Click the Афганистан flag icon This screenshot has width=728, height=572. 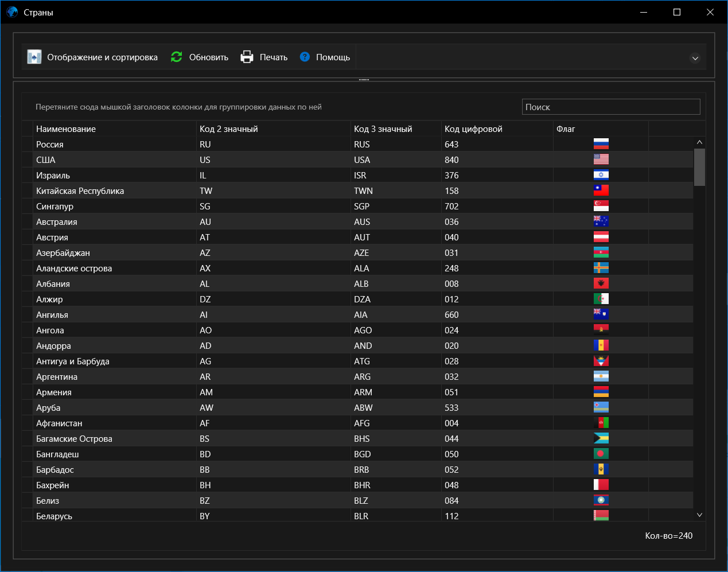point(601,423)
